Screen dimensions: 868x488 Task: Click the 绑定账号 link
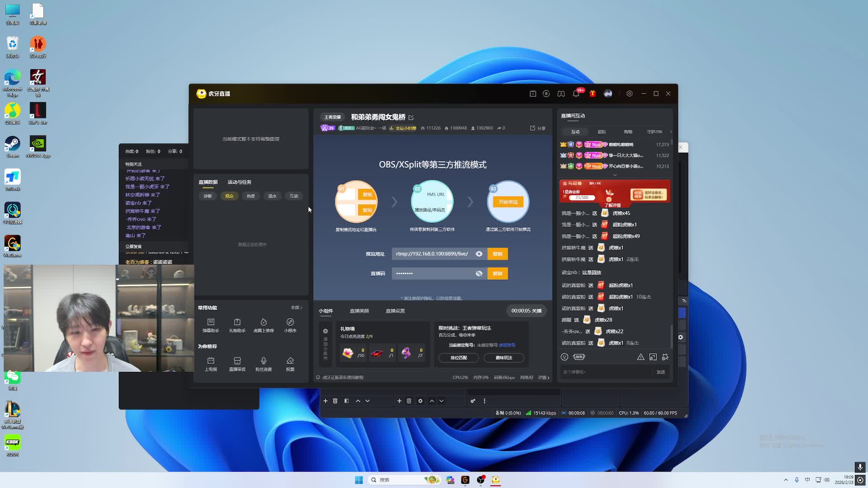pyautogui.click(x=507, y=345)
